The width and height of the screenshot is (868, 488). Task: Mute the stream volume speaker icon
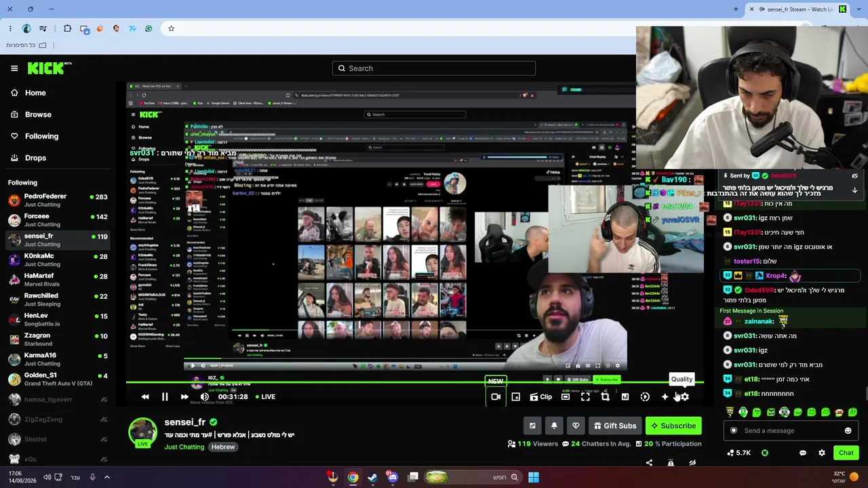(205, 396)
